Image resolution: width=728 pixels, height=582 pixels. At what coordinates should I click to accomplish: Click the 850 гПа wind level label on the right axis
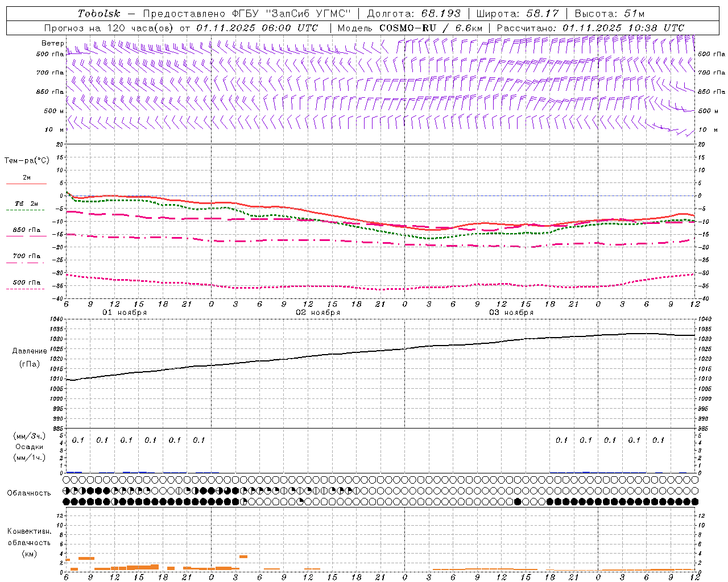(x=712, y=92)
